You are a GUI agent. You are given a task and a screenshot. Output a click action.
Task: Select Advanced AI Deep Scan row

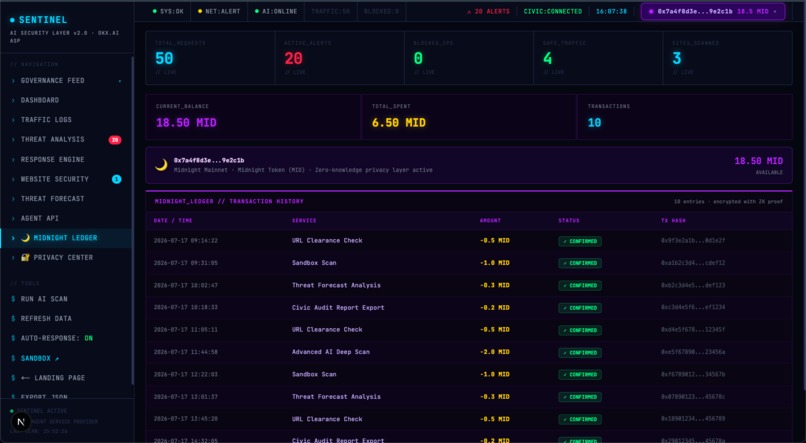tap(469, 352)
